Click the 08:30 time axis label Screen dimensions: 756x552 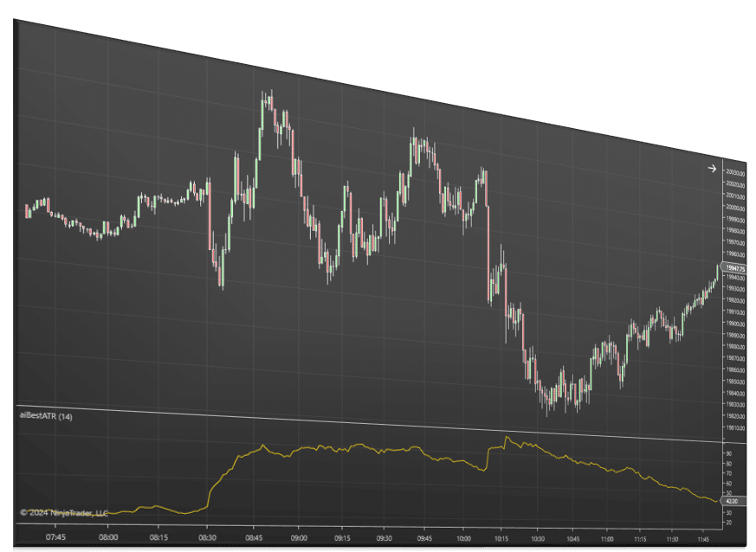point(207,537)
